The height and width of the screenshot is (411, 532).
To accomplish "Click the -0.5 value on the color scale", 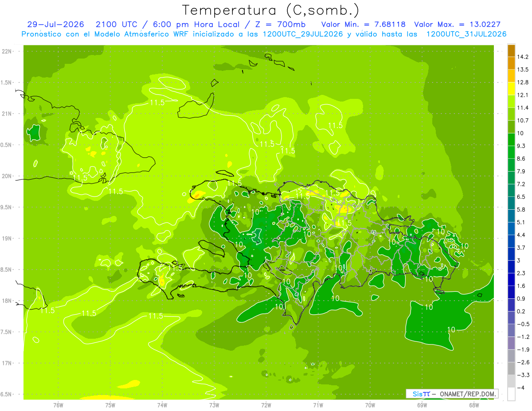I will (x=523, y=324).
